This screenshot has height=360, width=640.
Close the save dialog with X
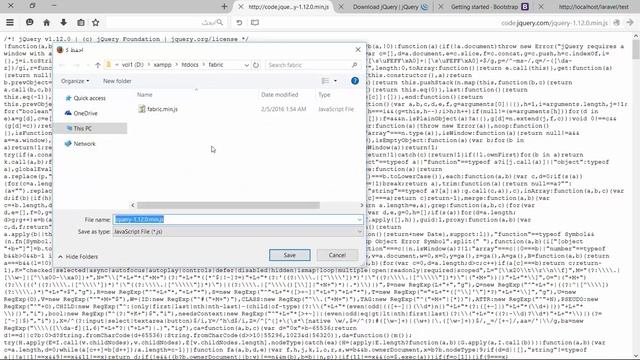click(358, 50)
